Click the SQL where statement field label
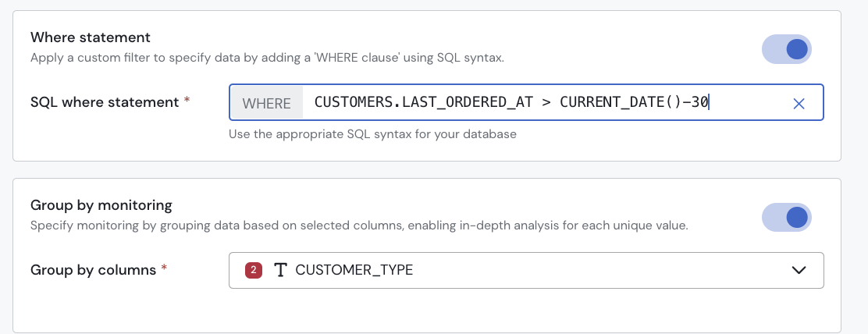This screenshot has width=868, height=334. coord(105,102)
